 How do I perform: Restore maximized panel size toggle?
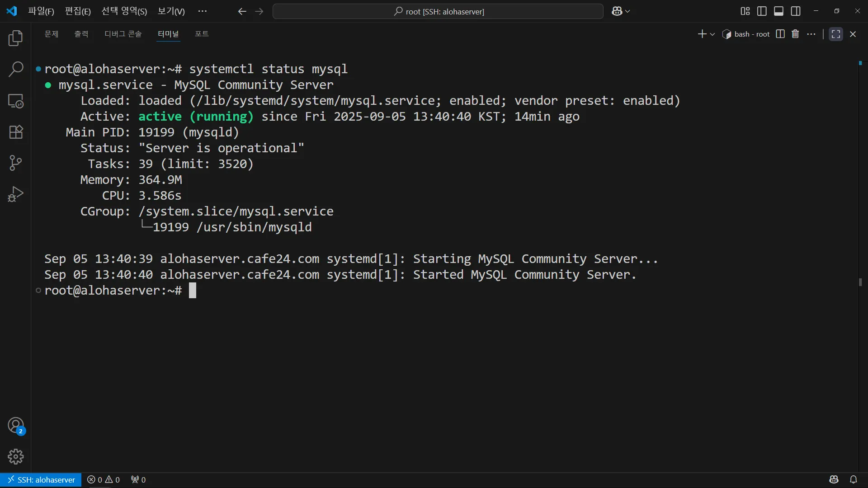pos(836,34)
